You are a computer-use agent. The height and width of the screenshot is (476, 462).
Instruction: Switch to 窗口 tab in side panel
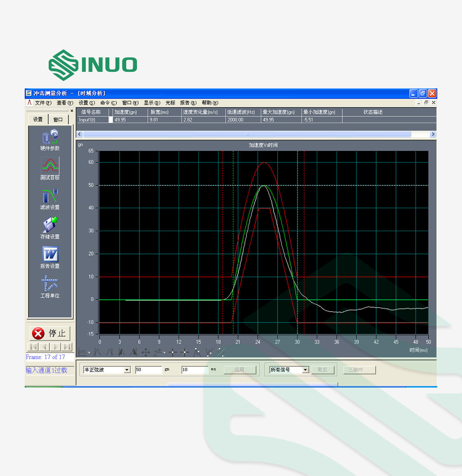[x=58, y=120]
